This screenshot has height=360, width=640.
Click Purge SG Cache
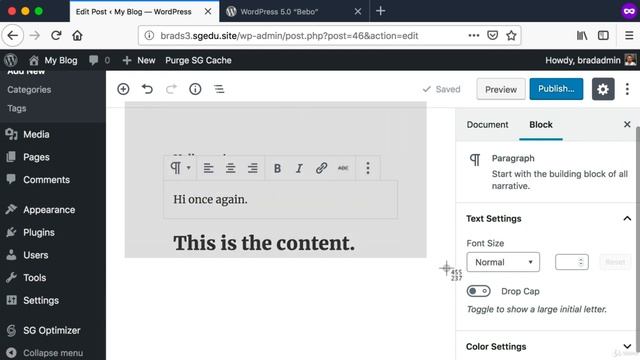click(x=198, y=60)
